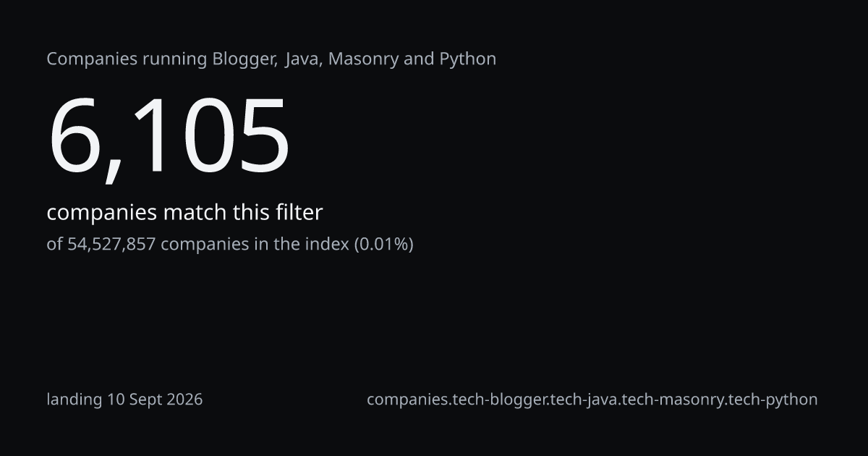Screen dimensions: 868x456
Task: Click the 'Companies running' heading text
Action: pyautogui.click(x=127, y=59)
